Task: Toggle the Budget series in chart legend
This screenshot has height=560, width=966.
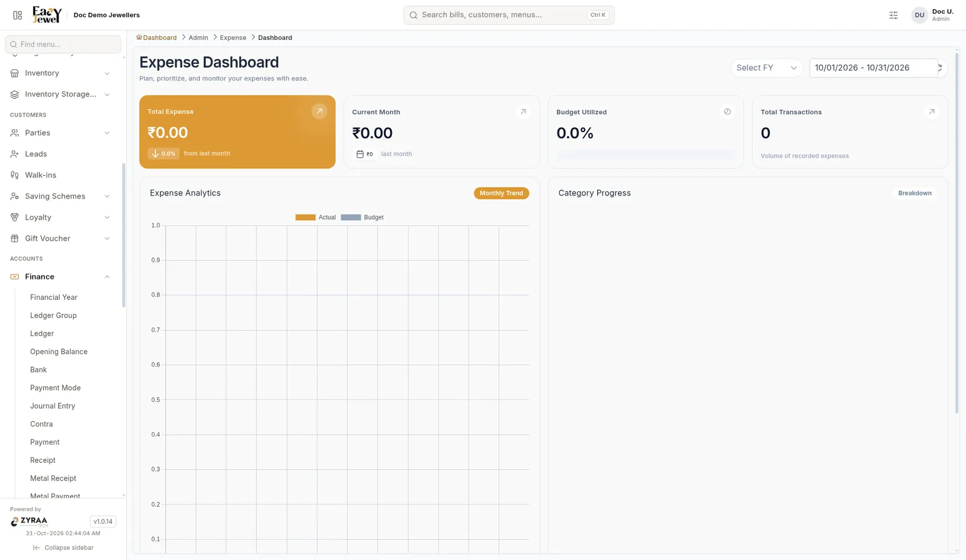Action: pyautogui.click(x=362, y=217)
